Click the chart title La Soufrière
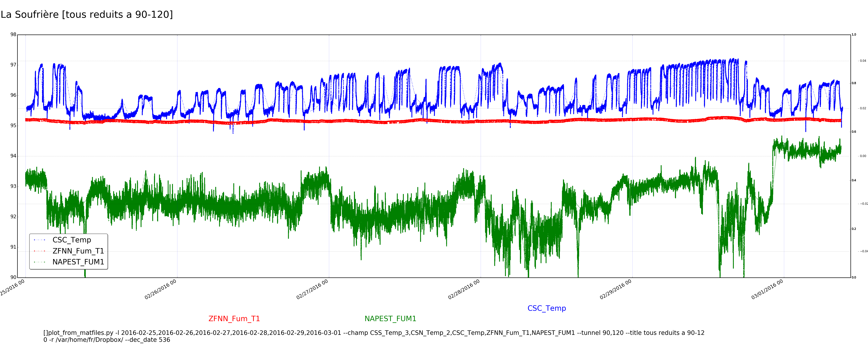 pyautogui.click(x=87, y=14)
